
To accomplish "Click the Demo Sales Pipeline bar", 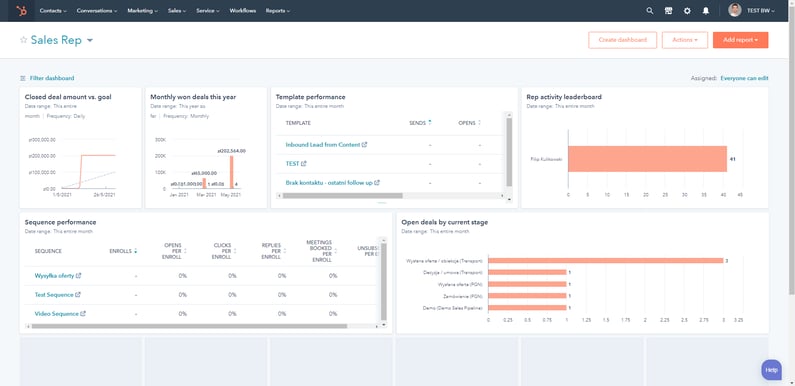I will pyautogui.click(x=527, y=307).
